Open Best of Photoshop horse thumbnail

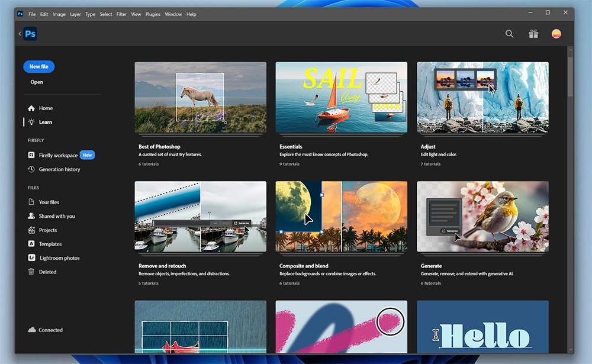coord(201,98)
